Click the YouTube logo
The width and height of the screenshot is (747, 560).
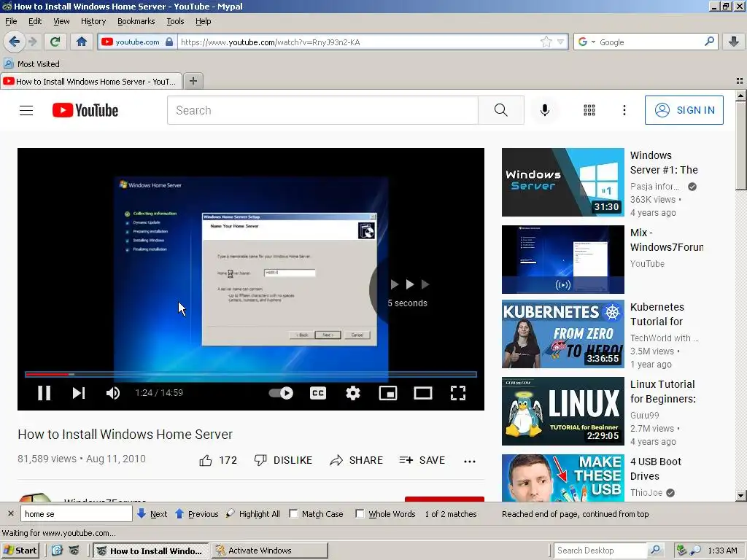tap(85, 111)
